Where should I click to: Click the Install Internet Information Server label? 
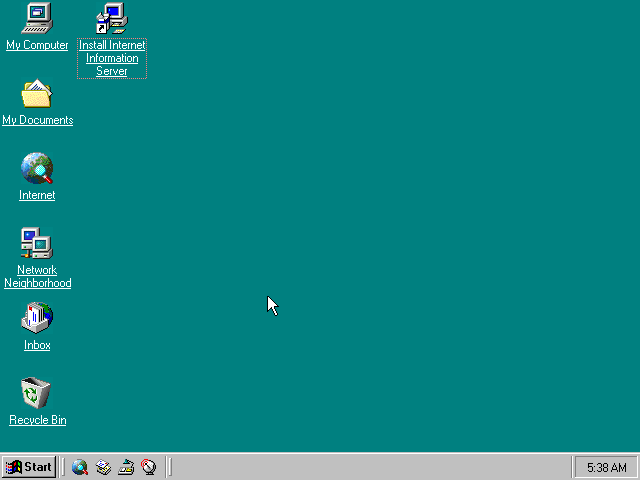[112, 58]
